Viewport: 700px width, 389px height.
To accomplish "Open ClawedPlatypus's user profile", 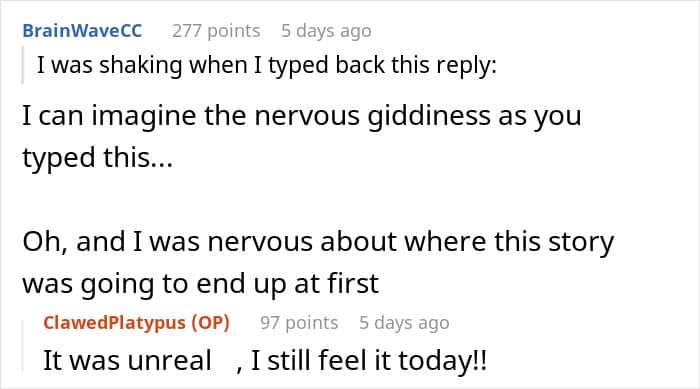I will click(114, 323).
